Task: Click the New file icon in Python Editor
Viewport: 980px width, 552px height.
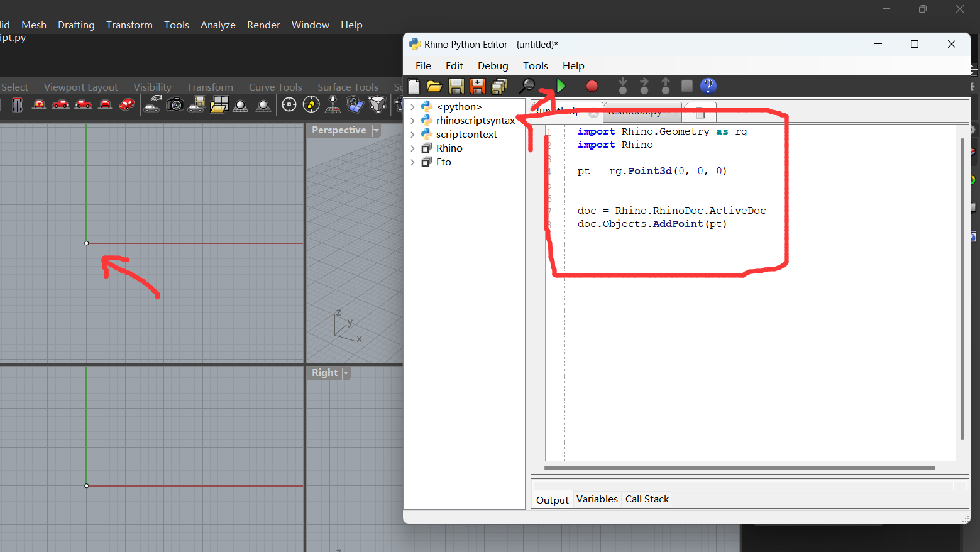Action: click(414, 86)
